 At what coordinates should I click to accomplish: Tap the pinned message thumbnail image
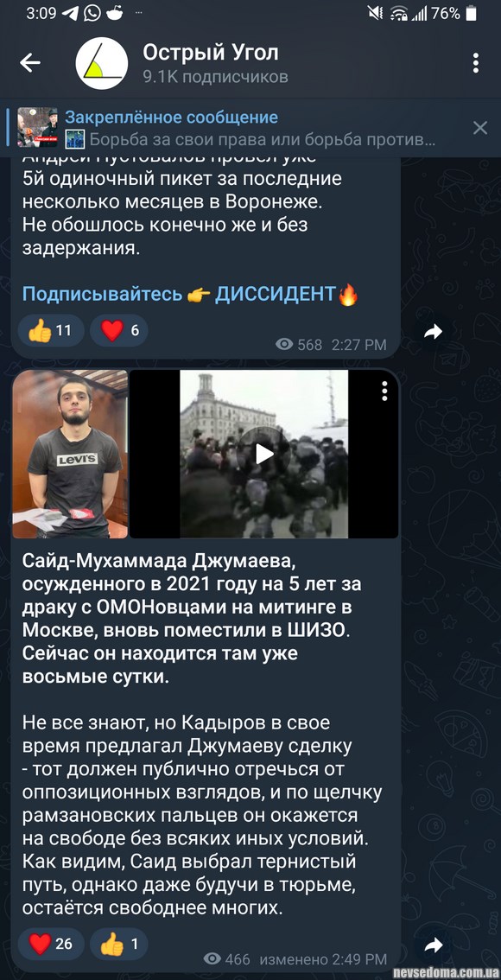(37, 128)
